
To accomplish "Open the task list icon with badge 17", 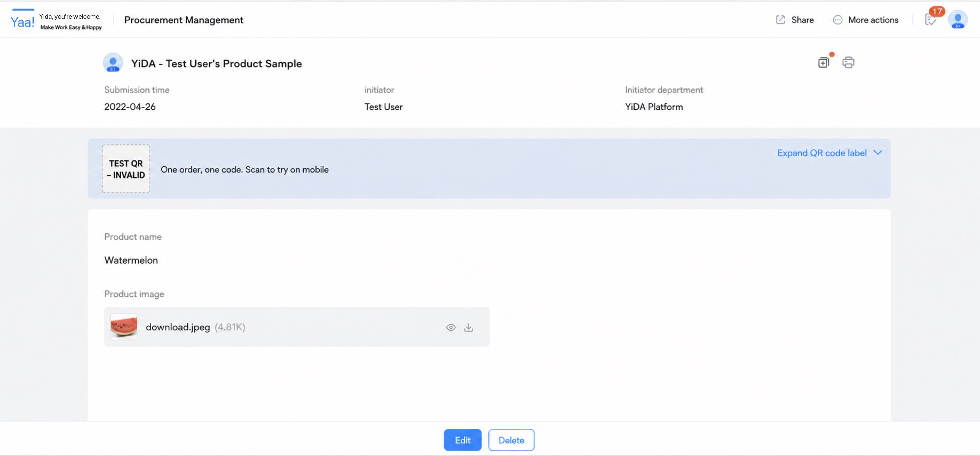I will pyautogui.click(x=930, y=19).
